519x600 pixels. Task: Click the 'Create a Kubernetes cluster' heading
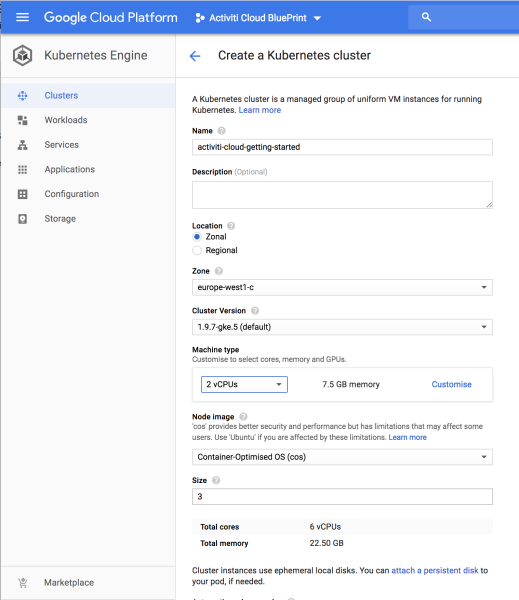294,55
